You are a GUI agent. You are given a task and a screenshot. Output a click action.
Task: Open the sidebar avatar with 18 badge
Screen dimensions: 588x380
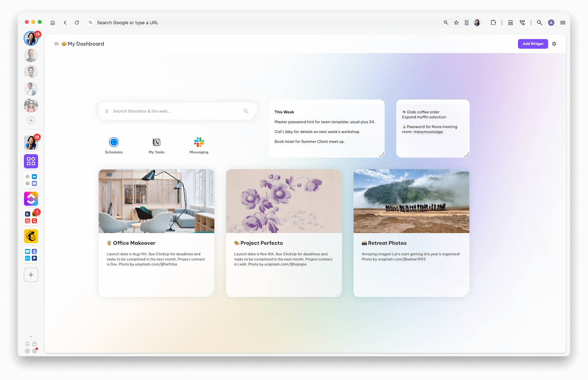(31, 142)
